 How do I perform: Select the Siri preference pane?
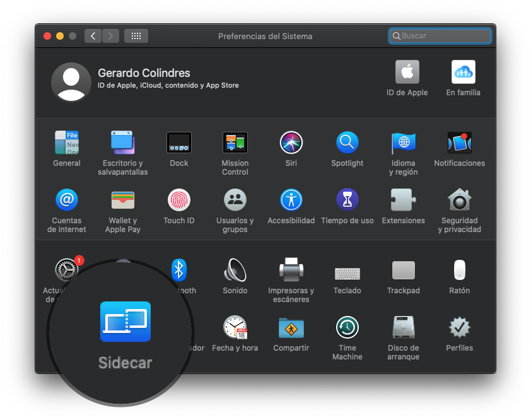291,143
